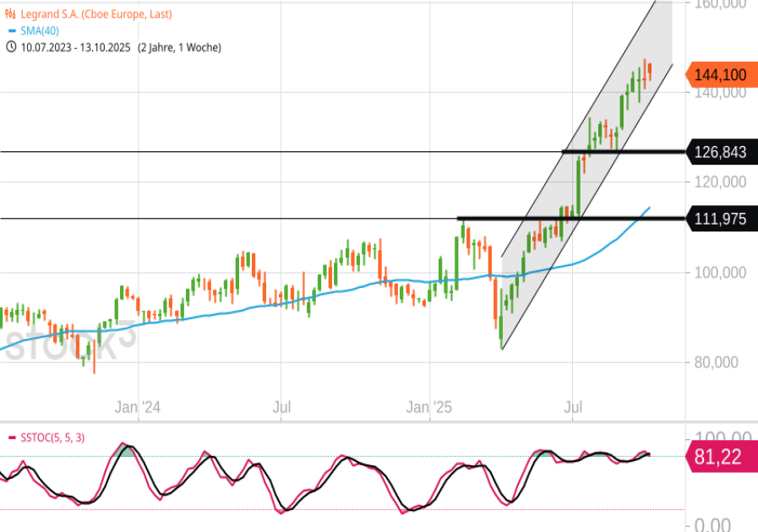Select the orange 144,100 last price tag

pyautogui.click(x=719, y=75)
